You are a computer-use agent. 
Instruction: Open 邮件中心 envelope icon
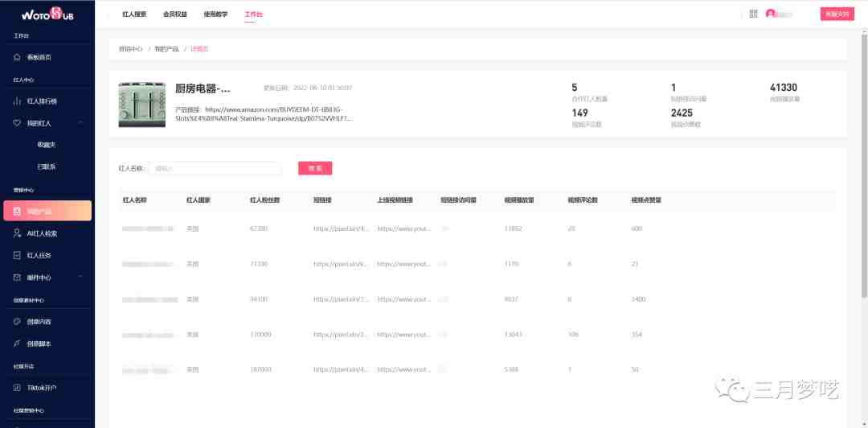pyautogui.click(x=17, y=278)
